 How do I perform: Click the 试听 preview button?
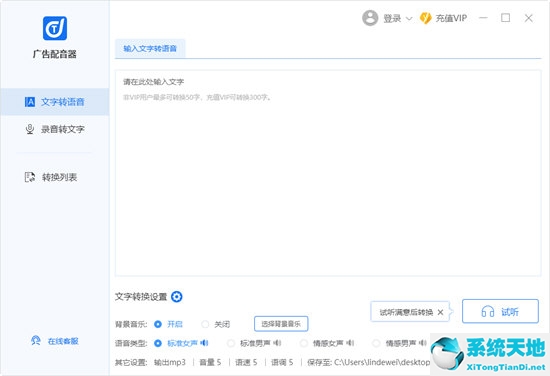pyautogui.click(x=500, y=311)
